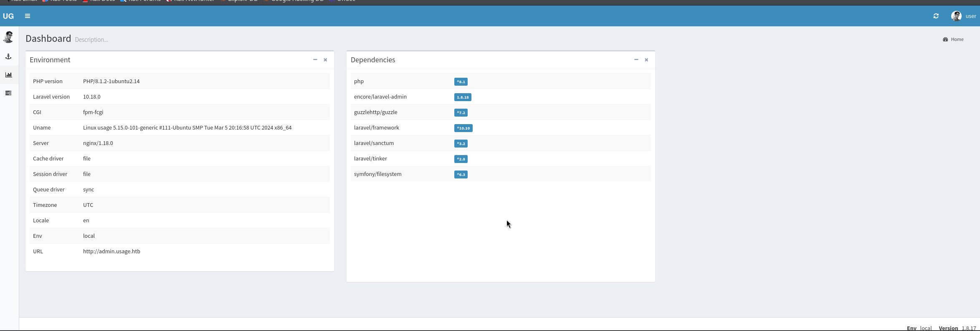
Task: Click the php ^8.1 version badge
Action: pos(461,82)
